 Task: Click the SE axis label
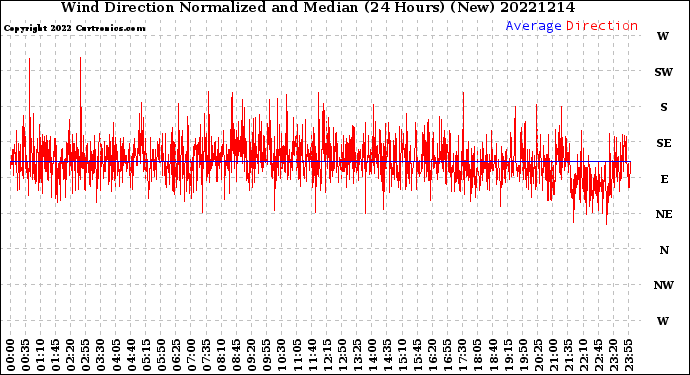(664, 143)
